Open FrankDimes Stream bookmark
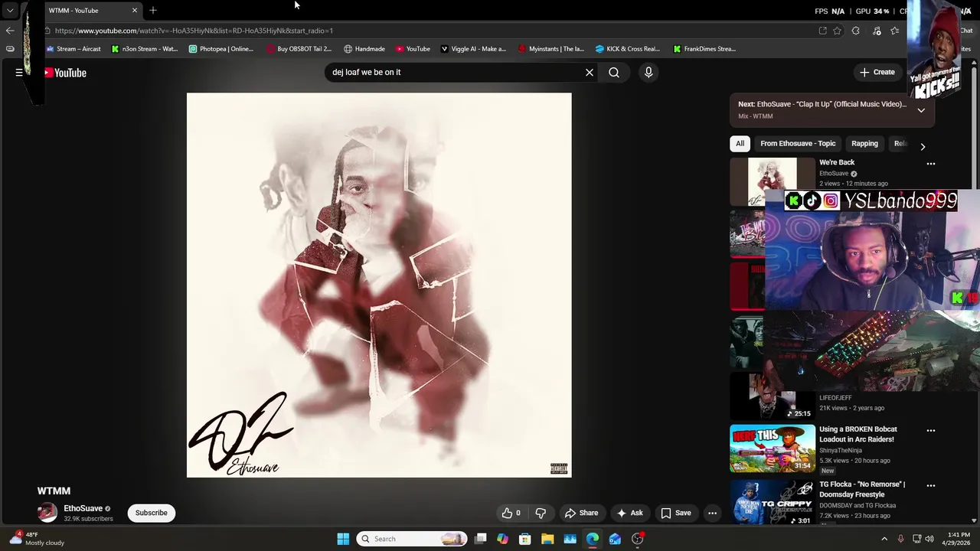Screen dimensions: 980x551 point(704,49)
